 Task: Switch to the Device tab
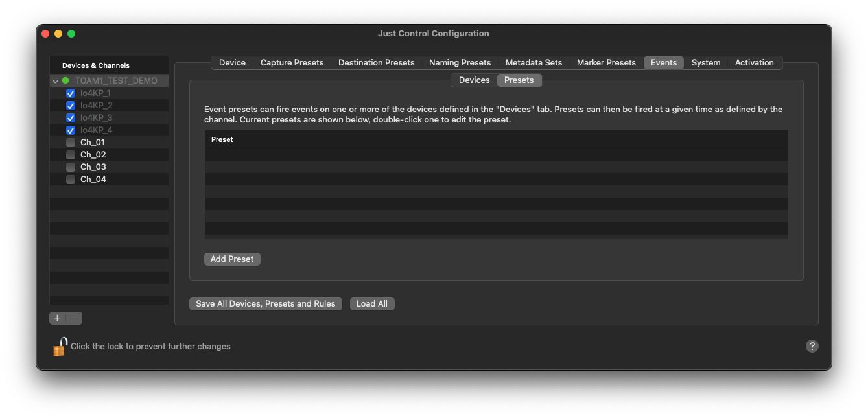tap(232, 63)
